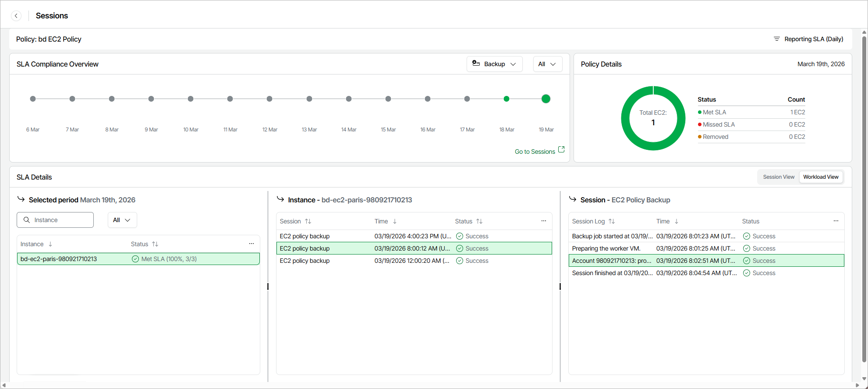Switch to Session View
The width and height of the screenshot is (868, 389).
(x=779, y=177)
